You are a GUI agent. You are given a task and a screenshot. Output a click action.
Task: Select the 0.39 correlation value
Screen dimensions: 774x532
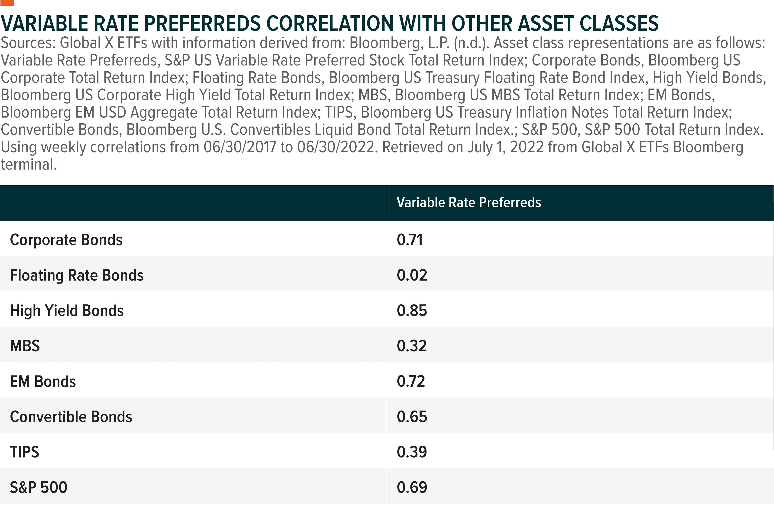coord(412,452)
